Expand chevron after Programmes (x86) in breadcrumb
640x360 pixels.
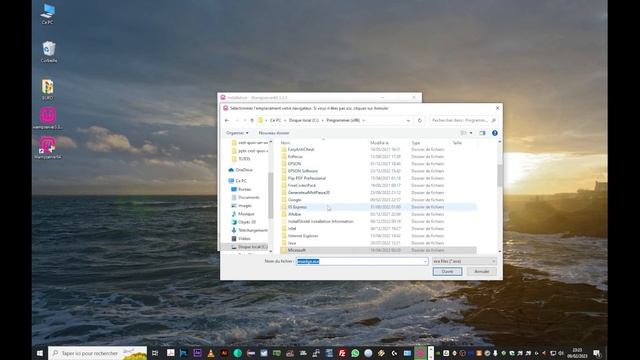pyautogui.click(x=364, y=120)
